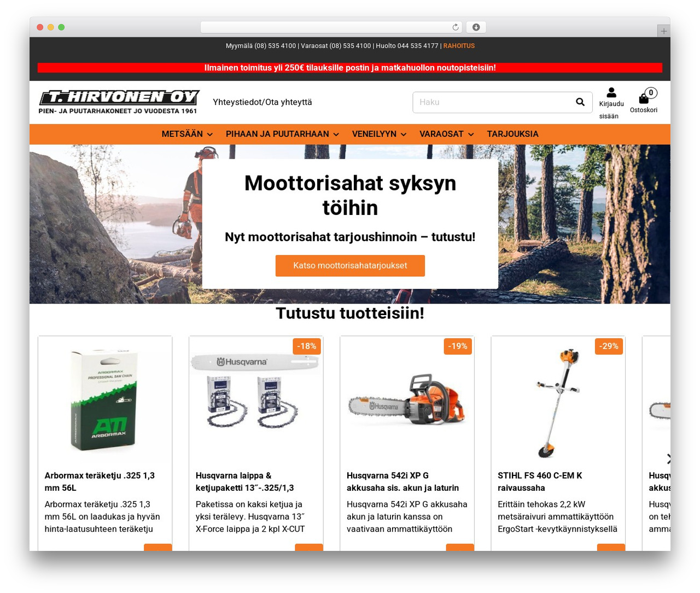Click the -29% discount badge
This screenshot has width=700, height=593.
tap(609, 346)
